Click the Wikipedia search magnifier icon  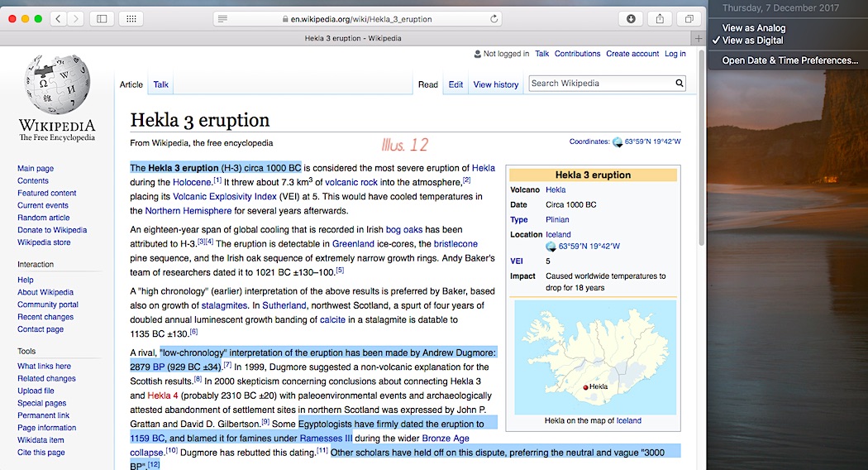click(680, 83)
